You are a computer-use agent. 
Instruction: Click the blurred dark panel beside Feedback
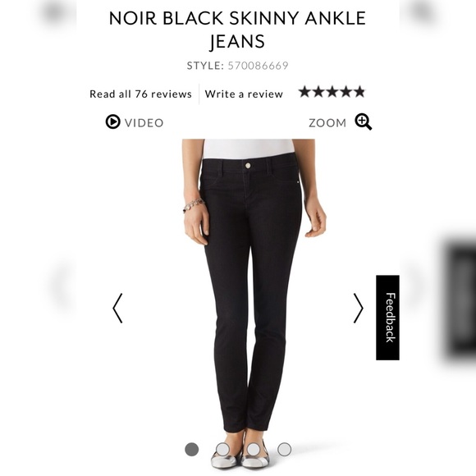click(461, 300)
